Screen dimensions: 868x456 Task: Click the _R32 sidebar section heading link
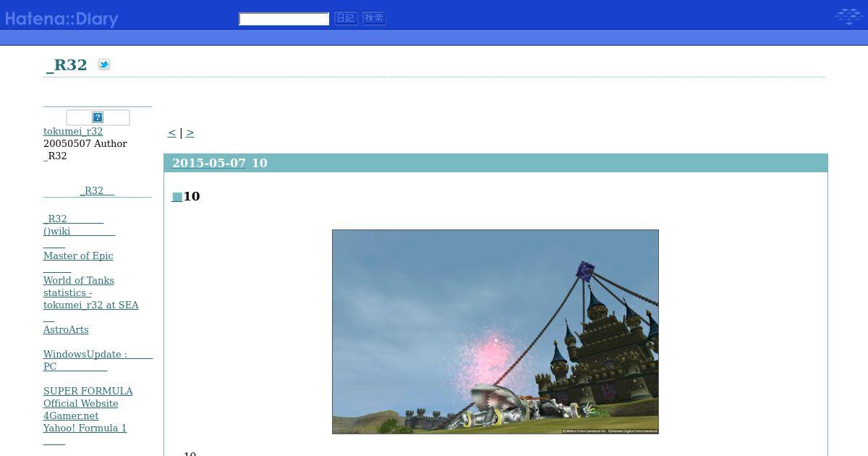pos(98,190)
